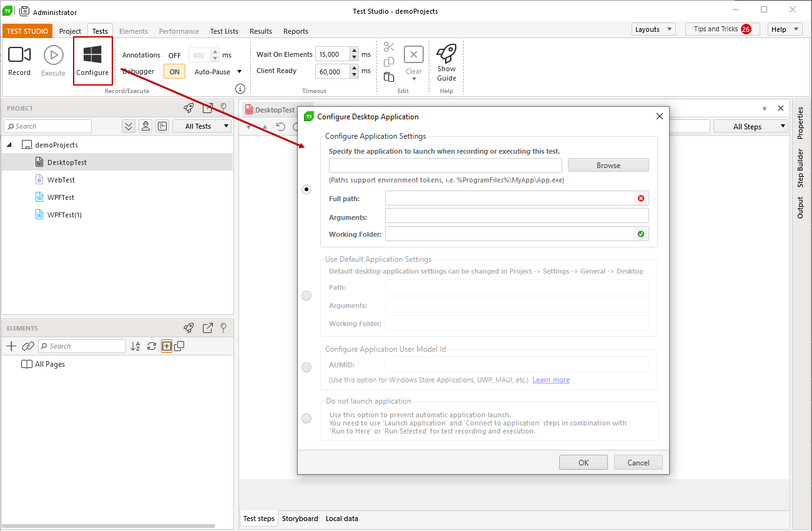This screenshot has height=531, width=812.
Task: Sort elements A to Z
Action: pos(135,346)
